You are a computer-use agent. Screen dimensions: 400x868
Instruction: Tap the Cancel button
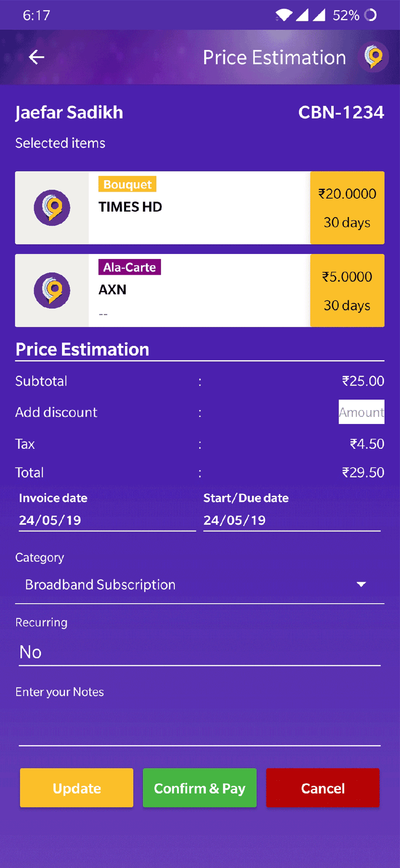pos(322,788)
